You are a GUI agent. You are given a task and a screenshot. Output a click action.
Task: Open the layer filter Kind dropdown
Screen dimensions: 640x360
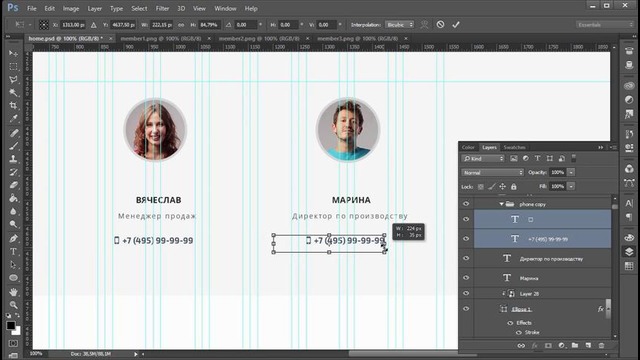pos(483,158)
